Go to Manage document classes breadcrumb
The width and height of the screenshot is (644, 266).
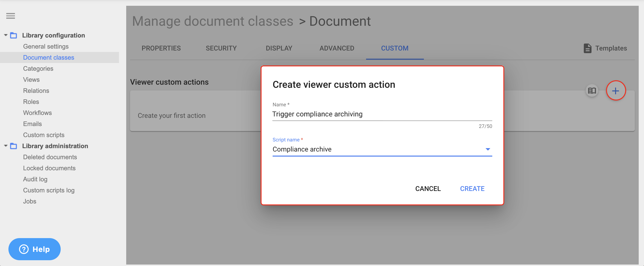click(212, 21)
